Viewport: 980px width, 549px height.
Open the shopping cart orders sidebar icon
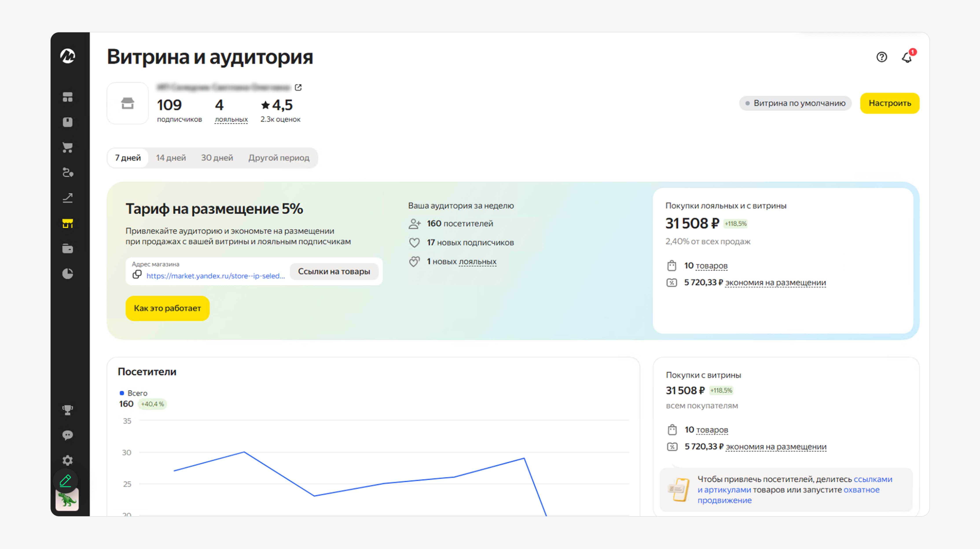pos(68,148)
